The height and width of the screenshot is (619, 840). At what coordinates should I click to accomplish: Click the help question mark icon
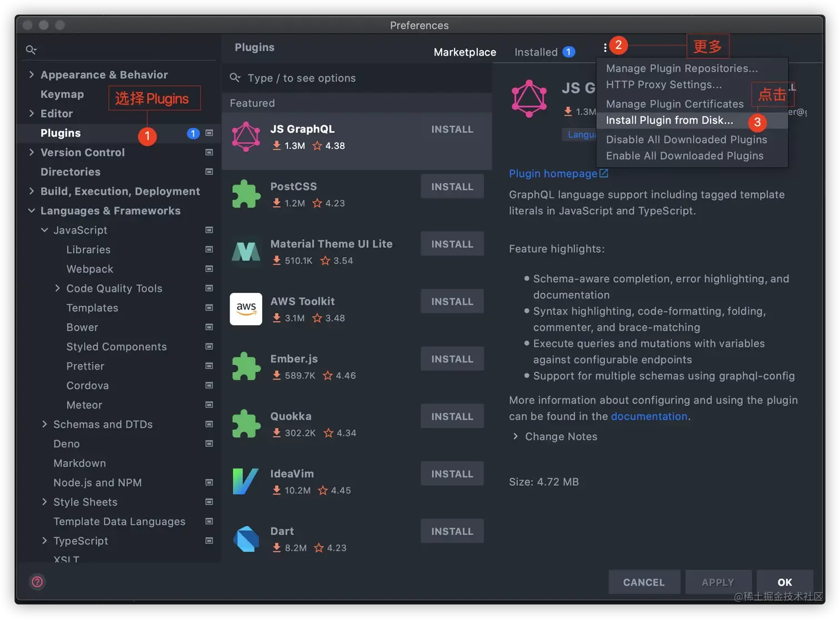click(37, 582)
